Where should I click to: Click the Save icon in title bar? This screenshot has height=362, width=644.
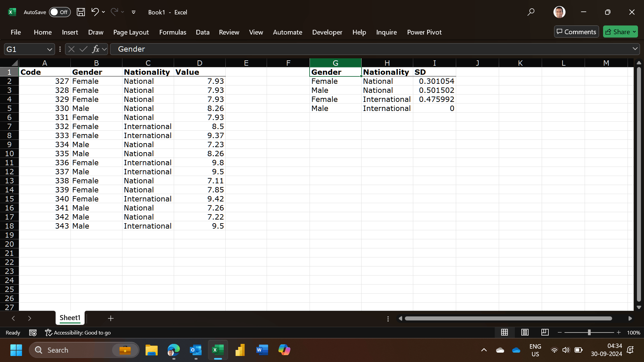click(x=81, y=12)
